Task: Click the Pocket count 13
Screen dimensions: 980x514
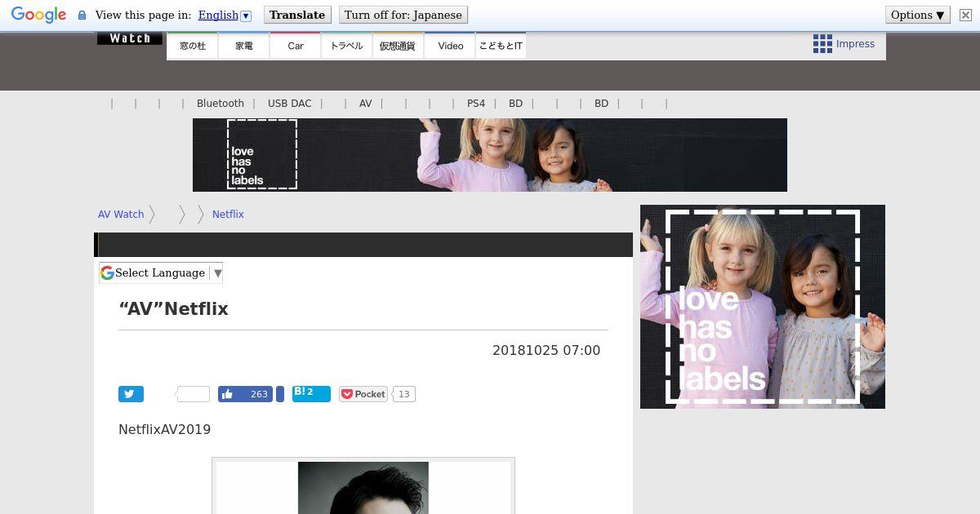Action: coord(404,394)
